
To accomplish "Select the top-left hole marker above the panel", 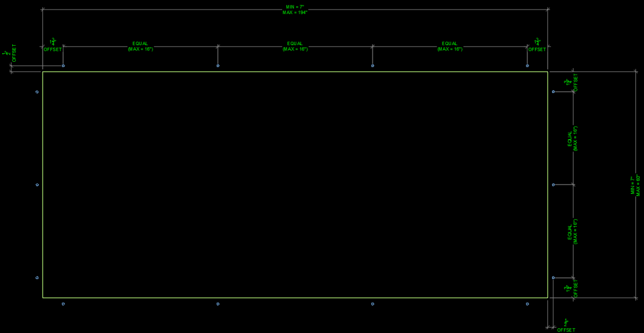I will [63, 66].
